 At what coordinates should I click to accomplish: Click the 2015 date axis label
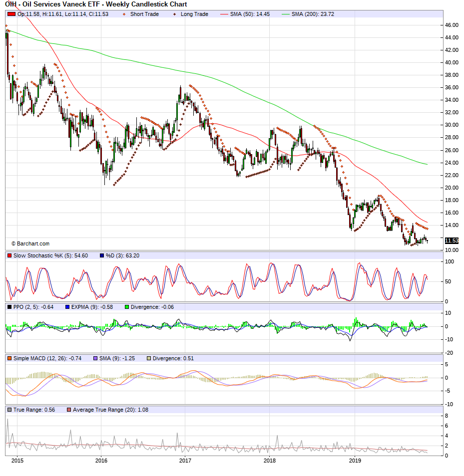(x=17, y=461)
